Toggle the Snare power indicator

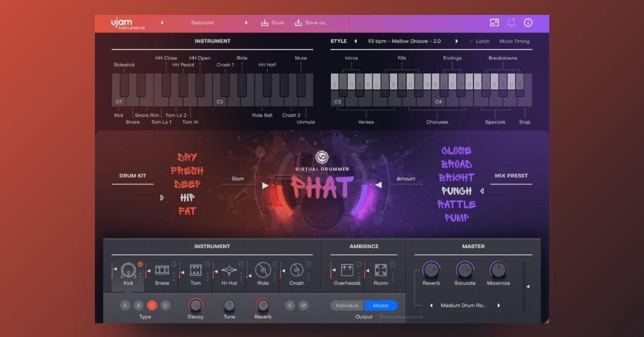coord(174,264)
